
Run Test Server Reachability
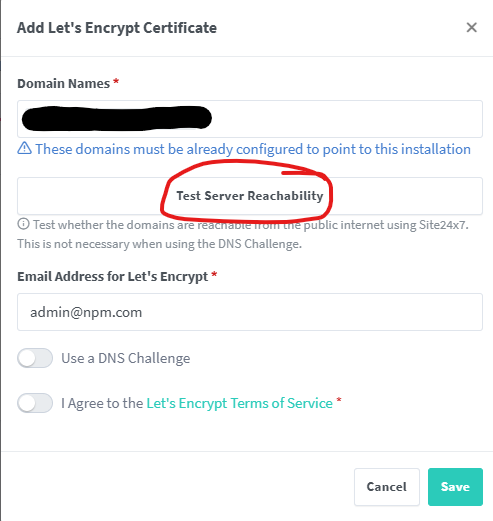[x=250, y=196]
